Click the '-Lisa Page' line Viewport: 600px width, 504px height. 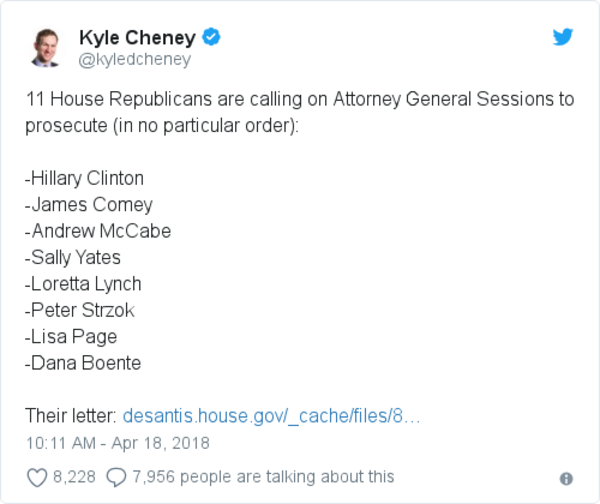[x=71, y=336]
